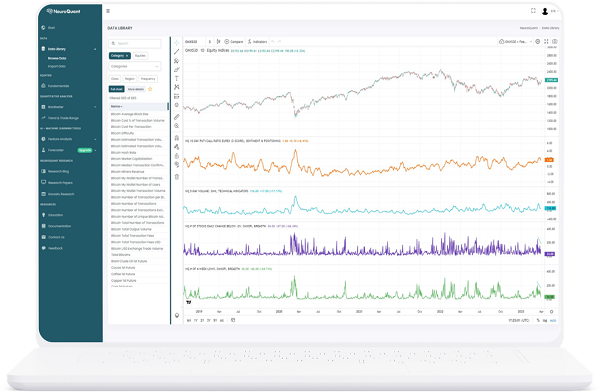This screenshot has height=392, width=600.
Task: Click the browser fullscreen icon in header
Action: tap(533, 11)
